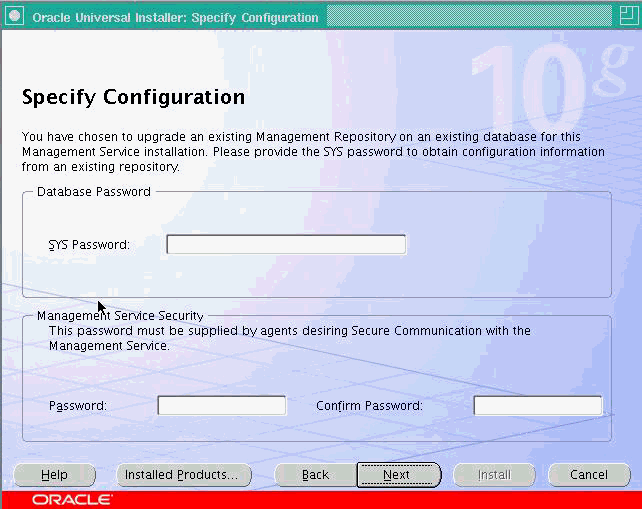This screenshot has width=642, height=509.
Task: Focus the SYS Password input field
Action: click(286, 245)
